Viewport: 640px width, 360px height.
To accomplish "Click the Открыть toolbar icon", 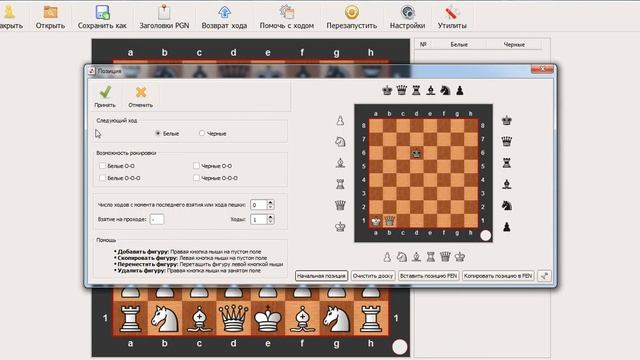I will [x=50, y=12].
